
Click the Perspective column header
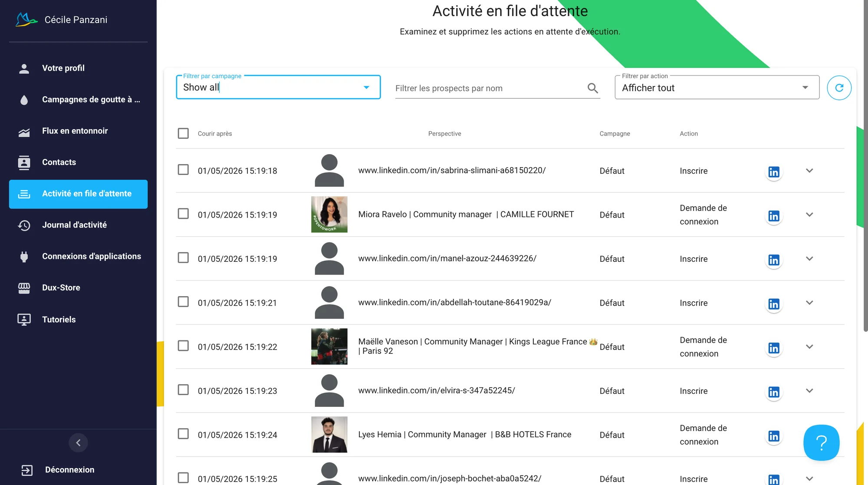(x=444, y=134)
